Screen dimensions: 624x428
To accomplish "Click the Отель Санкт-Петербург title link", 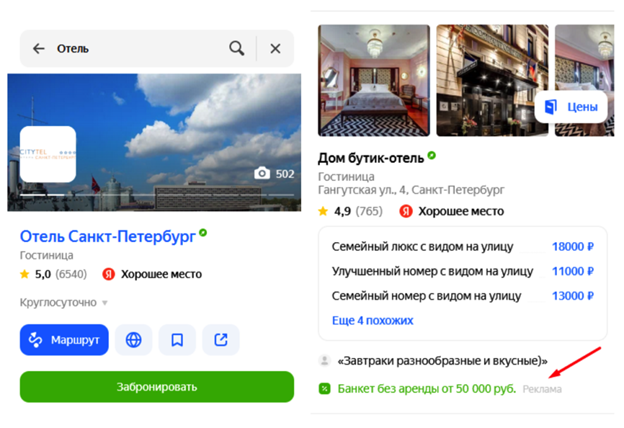I will coord(107,235).
